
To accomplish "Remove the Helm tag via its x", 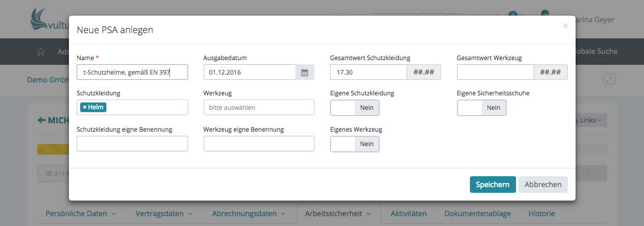I will point(84,107).
